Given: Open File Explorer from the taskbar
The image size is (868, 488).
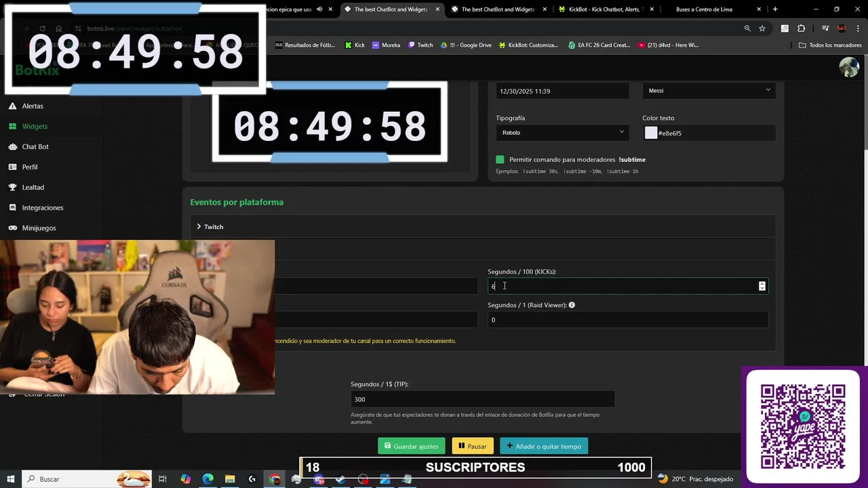Looking at the screenshot, I should click(230, 479).
